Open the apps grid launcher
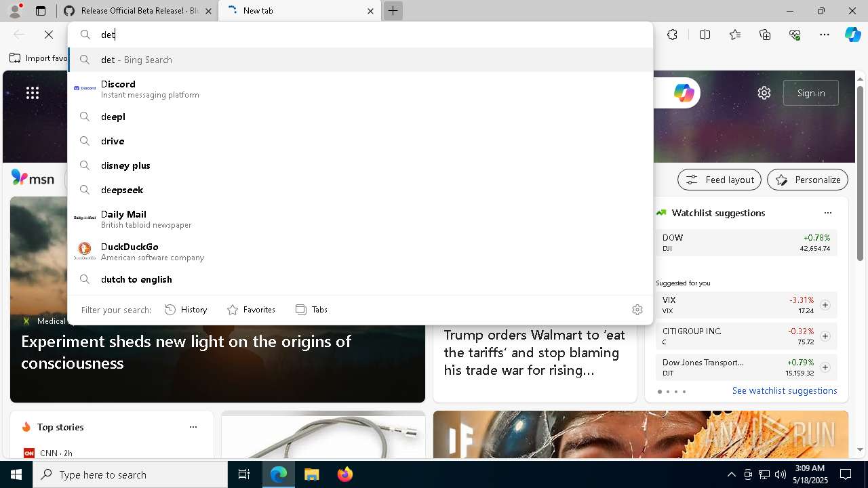Image resolution: width=868 pixels, height=488 pixels. coord(33,93)
